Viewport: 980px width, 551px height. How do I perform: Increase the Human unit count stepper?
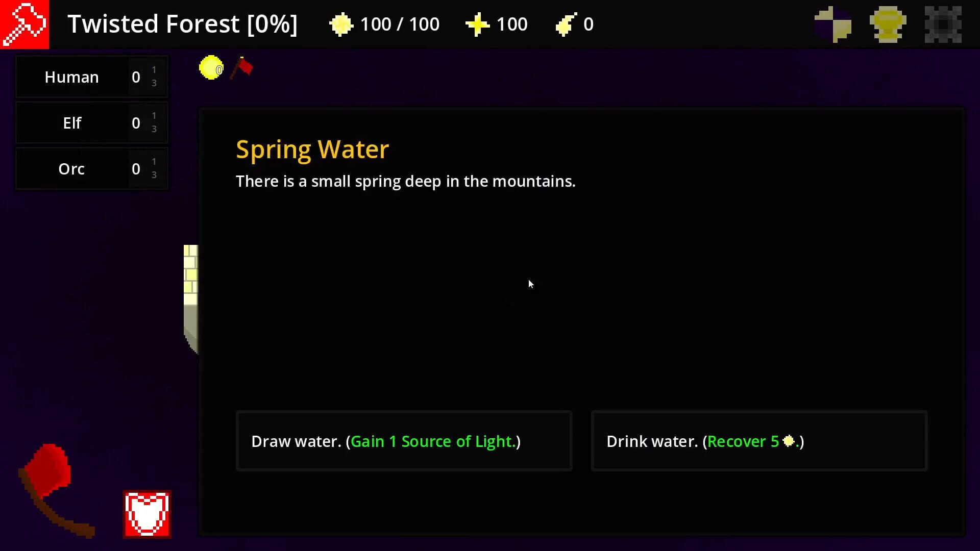click(154, 70)
